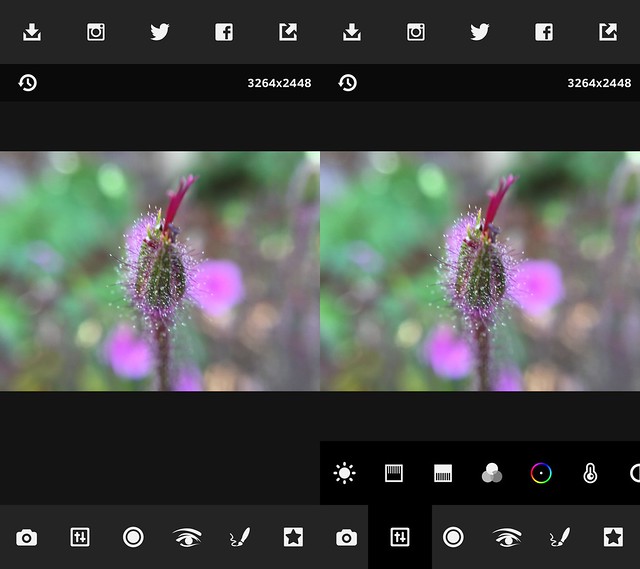Share to Twitter on the left screen
Image resolution: width=640 pixels, height=569 pixels.
(160, 32)
